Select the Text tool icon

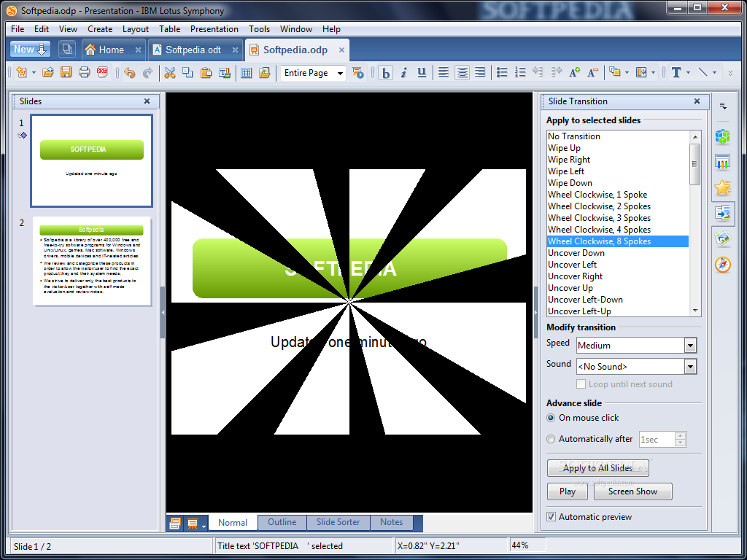pos(676,72)
